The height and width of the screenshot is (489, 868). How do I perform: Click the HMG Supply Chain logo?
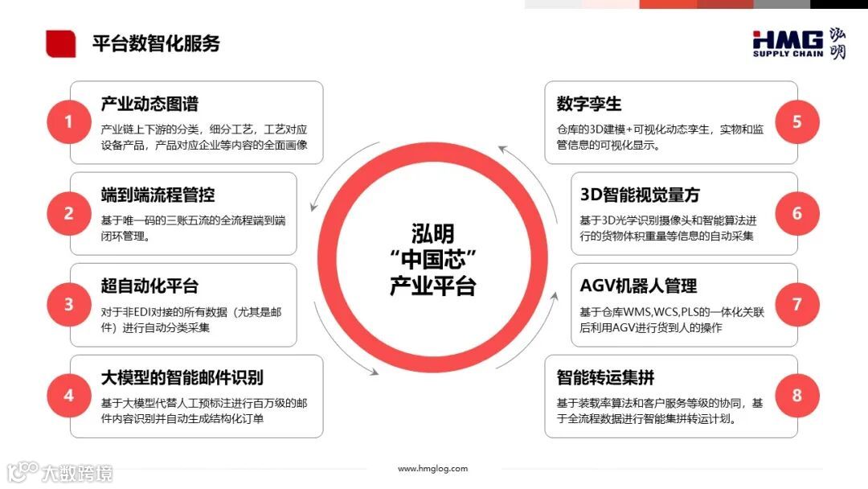(x=799, y=43)
